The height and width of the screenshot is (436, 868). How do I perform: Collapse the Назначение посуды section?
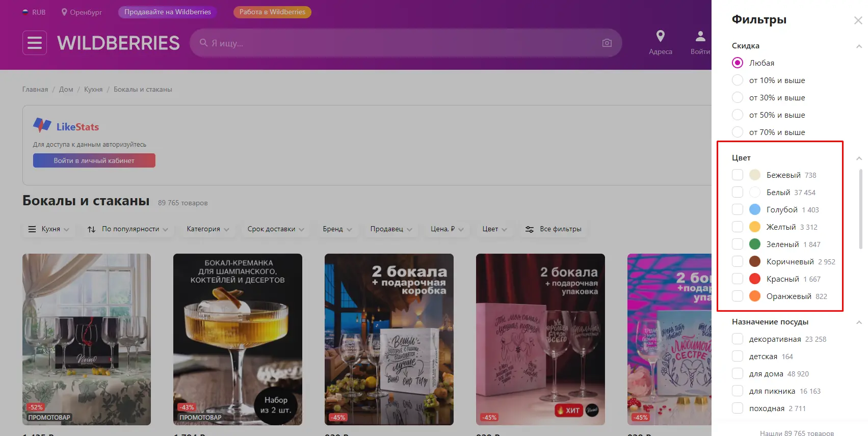coord(859,322)
